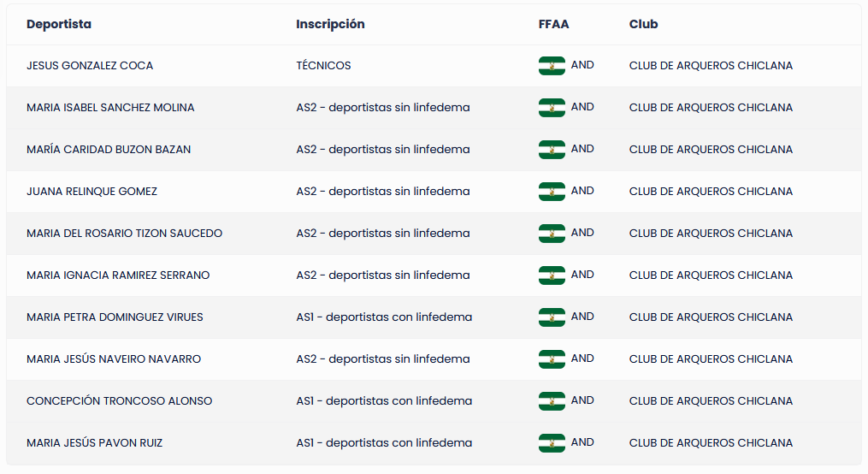Image resolution: width=868 pixels, height=474 pixels.
Task: Open MARIA IGNACIA RAMIREZ SERRANO entry
Action: point(118,276)
